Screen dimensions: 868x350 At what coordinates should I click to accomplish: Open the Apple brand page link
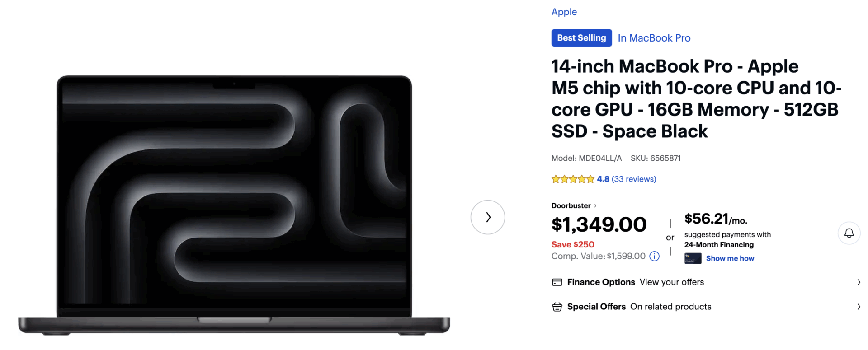click(x=564, y=12)
